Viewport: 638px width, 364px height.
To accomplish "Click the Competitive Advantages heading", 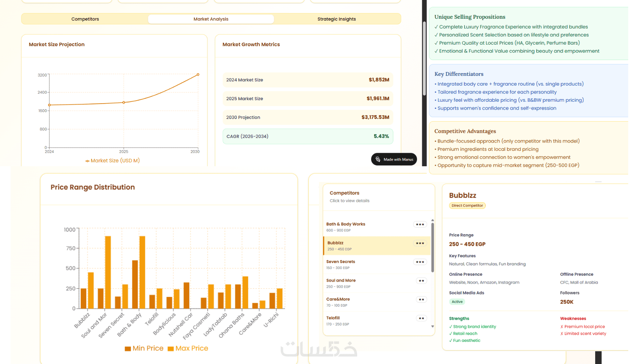I will click(x=465, y=131).
